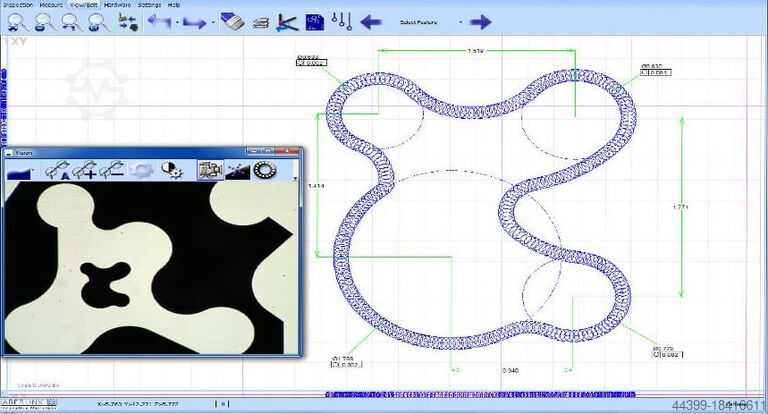The width and height of the screenshot is (768, 414).
Task: Expand the Vision toolbar overflow arrow
Action: pos(295,178)
